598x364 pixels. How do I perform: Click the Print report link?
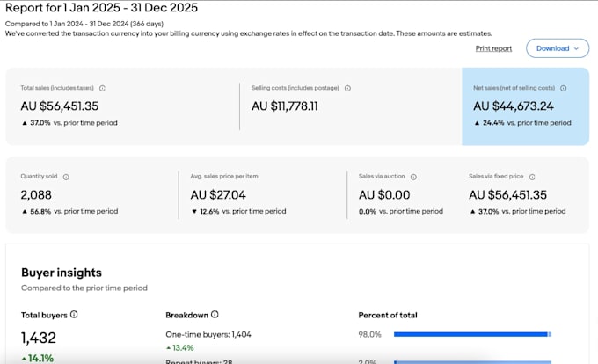(493, 48)
